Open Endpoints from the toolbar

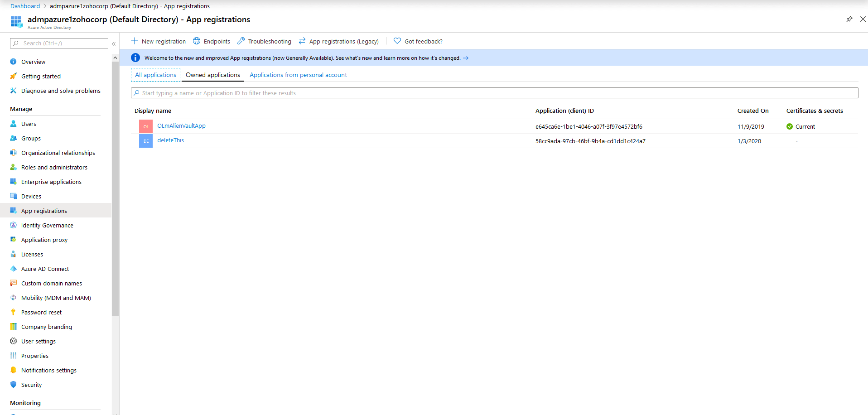pos(212,41)
